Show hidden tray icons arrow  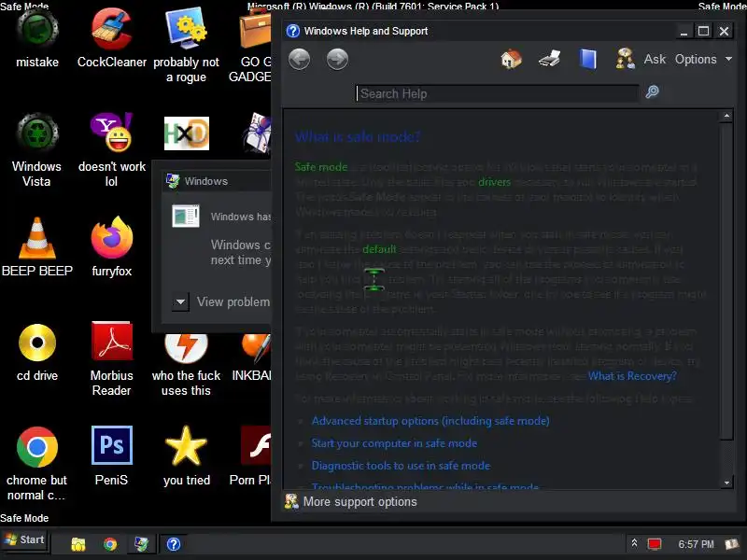[634, 543]
